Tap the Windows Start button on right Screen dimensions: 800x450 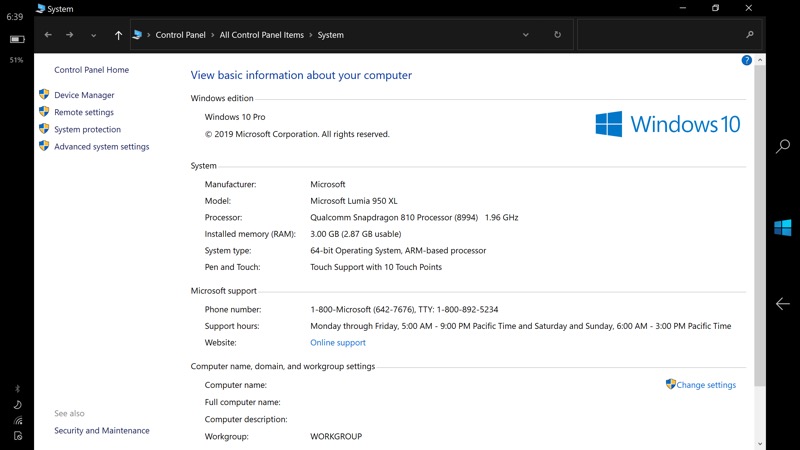click(783, 228)
